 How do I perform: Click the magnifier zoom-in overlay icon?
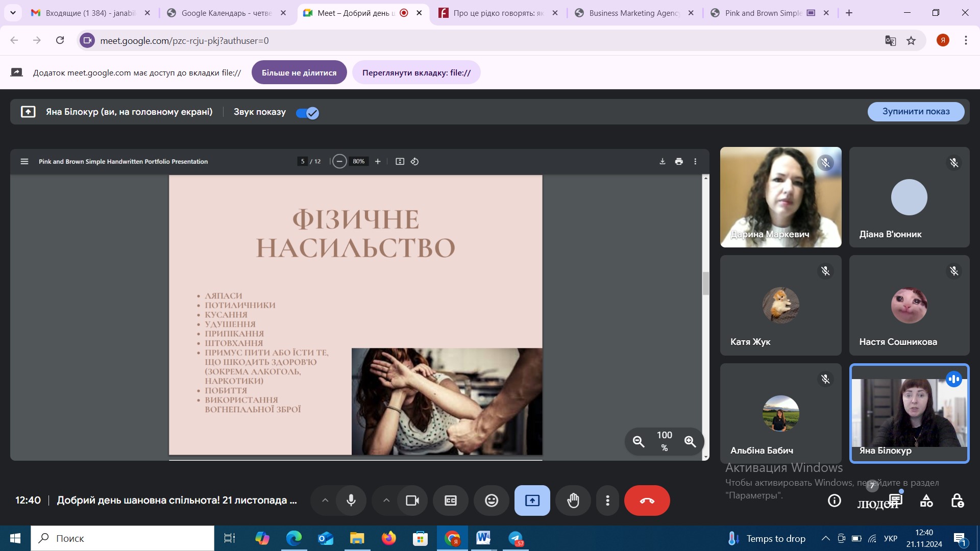pos(690,441)
